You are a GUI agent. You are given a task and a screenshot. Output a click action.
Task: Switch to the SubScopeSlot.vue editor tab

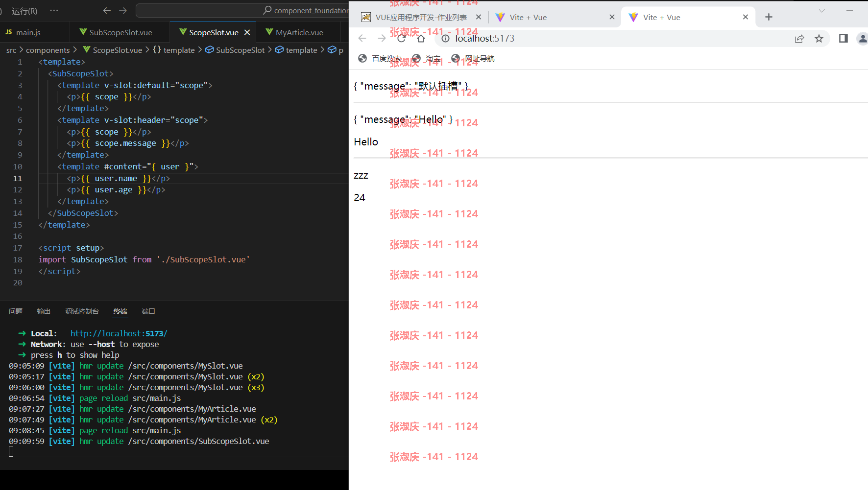point(121,32)
